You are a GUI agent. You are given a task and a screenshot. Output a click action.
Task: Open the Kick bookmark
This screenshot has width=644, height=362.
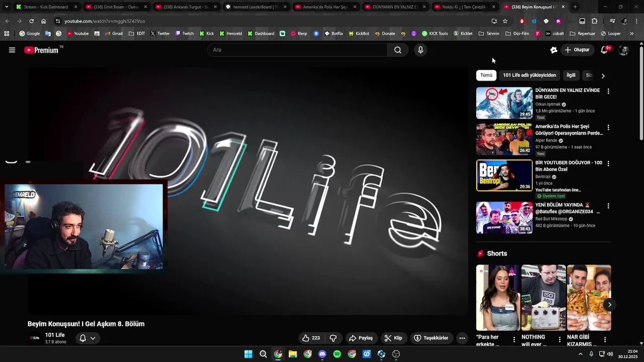click(x=206, y=34)
